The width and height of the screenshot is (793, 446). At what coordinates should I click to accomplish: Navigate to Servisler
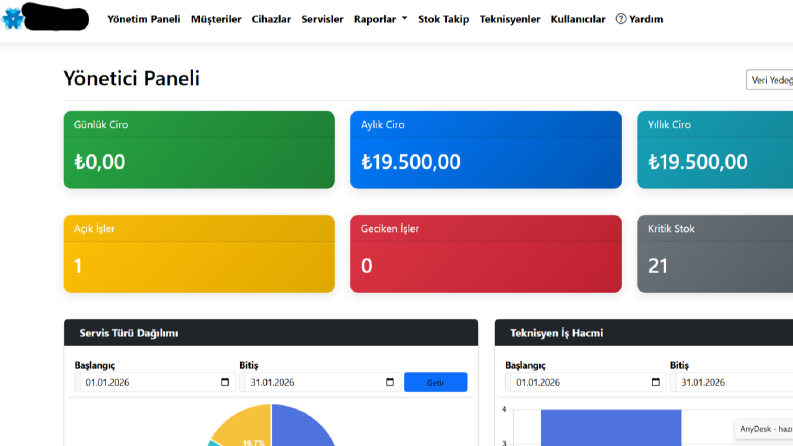(322, 19)
